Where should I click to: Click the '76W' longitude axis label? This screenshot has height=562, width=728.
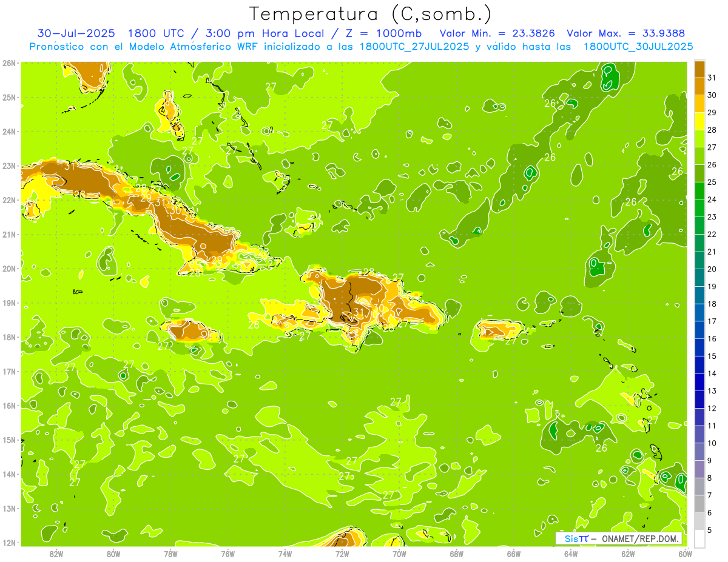click(227, 553)
